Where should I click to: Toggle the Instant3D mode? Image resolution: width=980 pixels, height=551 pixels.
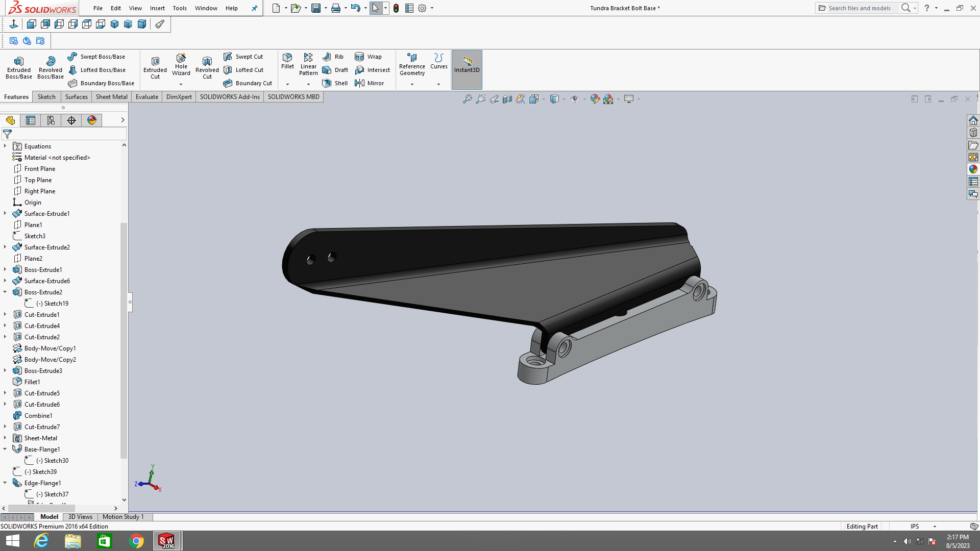point(467,65)
